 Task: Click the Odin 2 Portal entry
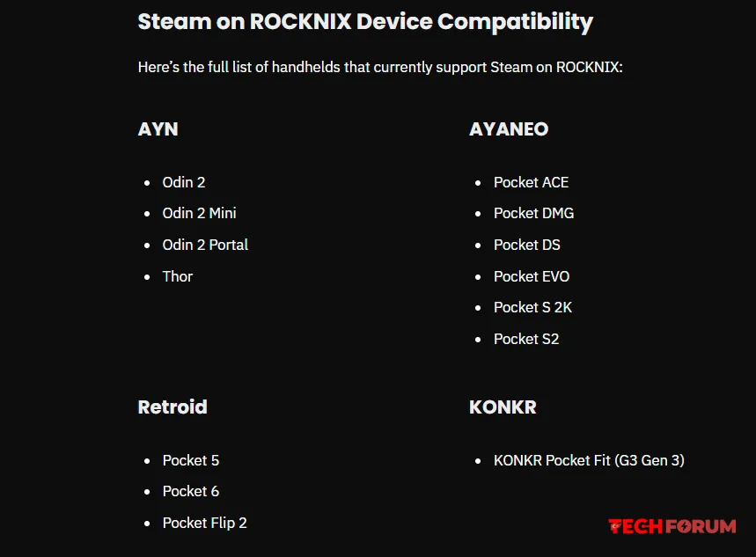[x=205, y=245]
